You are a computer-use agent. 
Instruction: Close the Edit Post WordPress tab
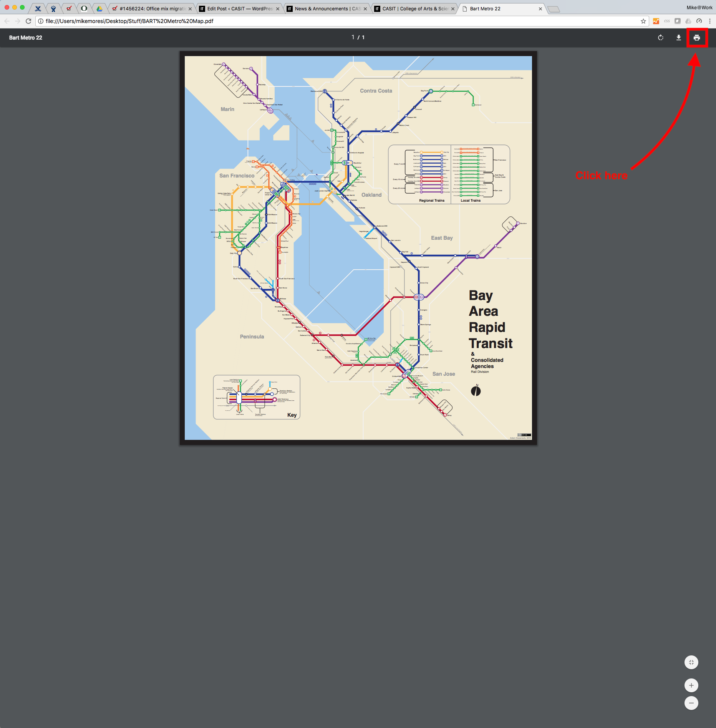(x=278, y=8)
